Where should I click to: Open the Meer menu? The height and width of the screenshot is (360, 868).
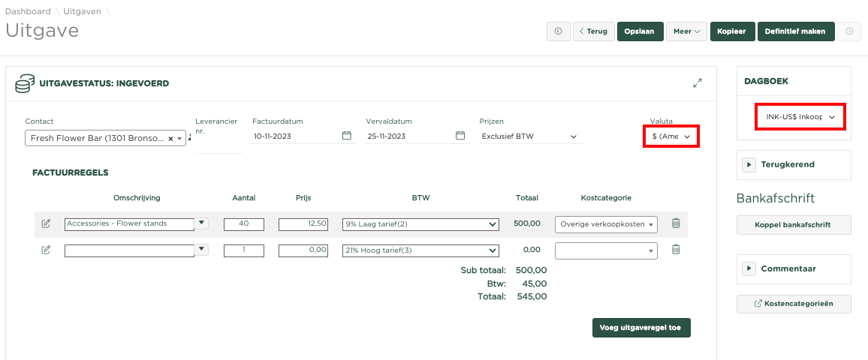[686, 31]
